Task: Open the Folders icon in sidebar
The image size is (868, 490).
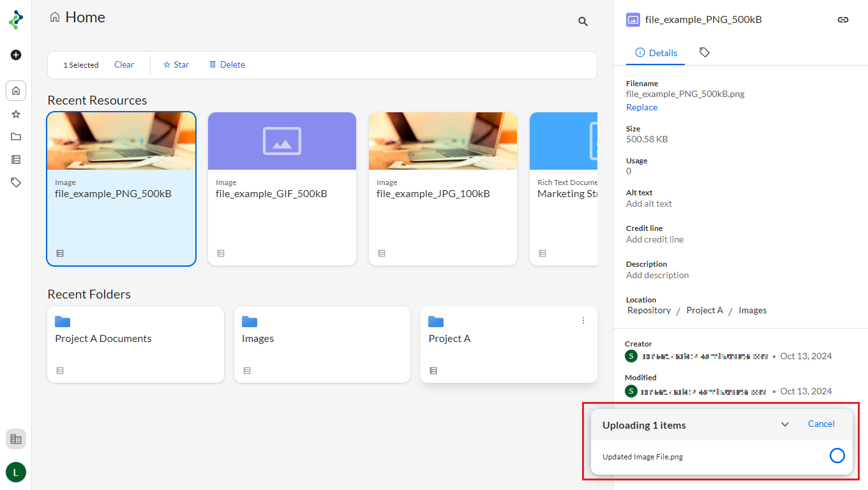Action: point(16,137)
